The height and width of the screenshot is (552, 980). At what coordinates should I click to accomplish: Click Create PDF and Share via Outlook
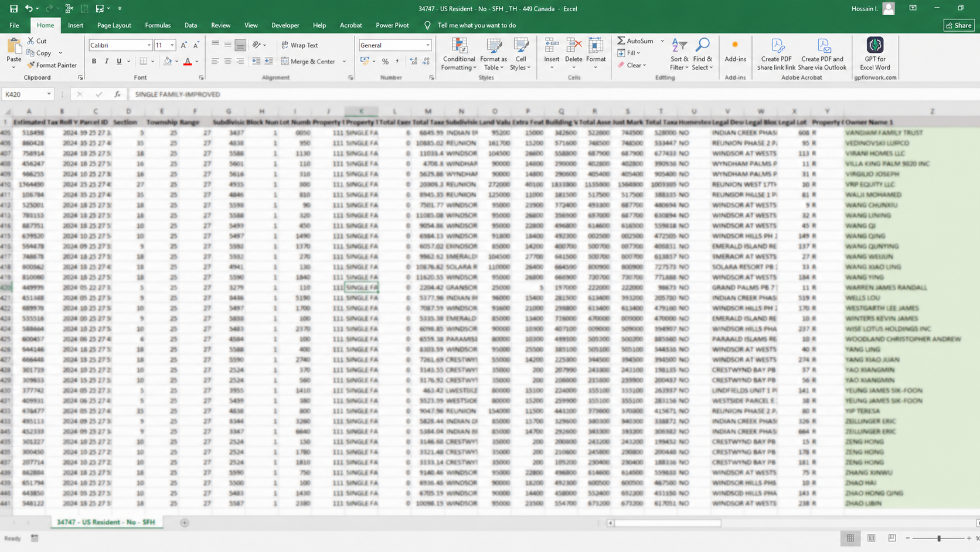(822, 54)
